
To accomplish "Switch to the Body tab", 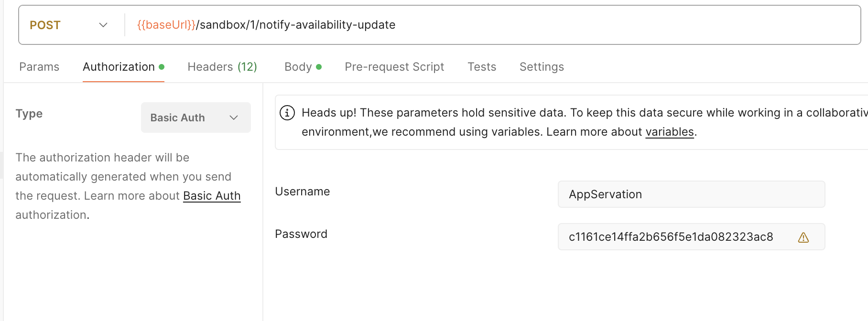I will tap(298, 67).
